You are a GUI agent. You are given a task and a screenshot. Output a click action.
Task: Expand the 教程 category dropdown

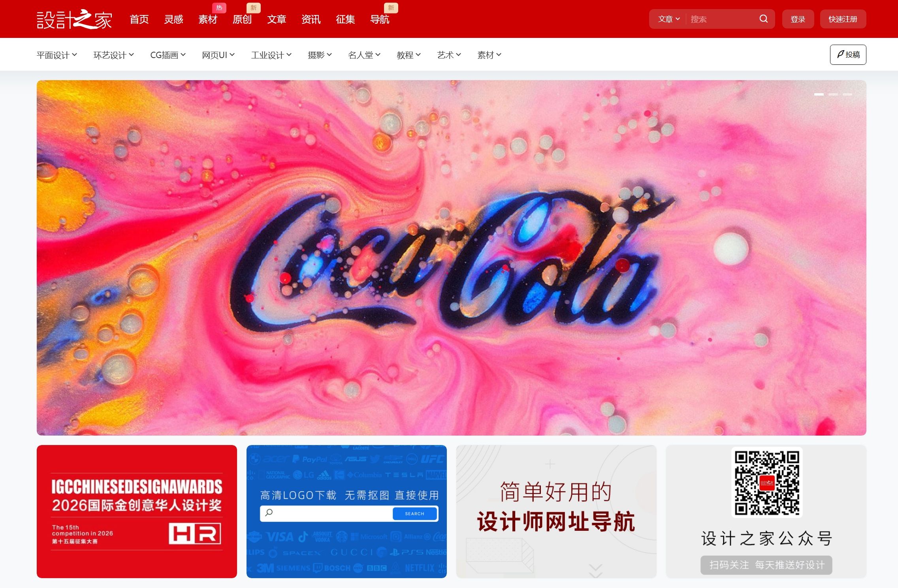pyautogui.click(x=409, y=55)
